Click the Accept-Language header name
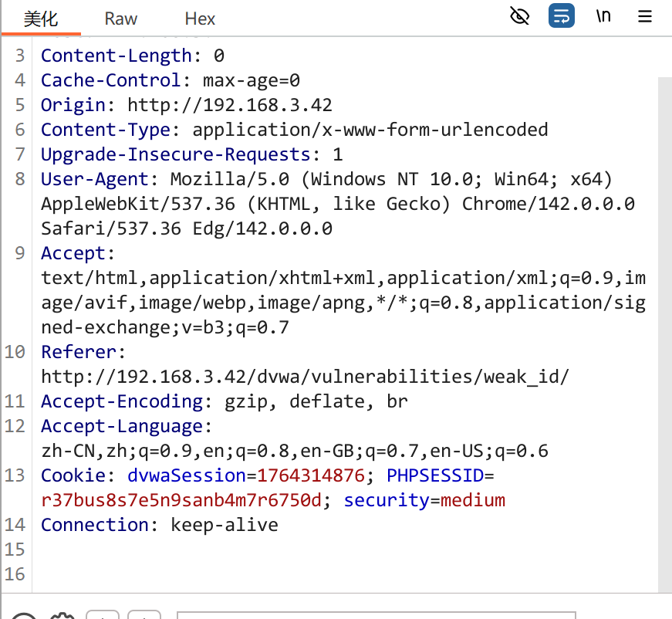Screen dimensions: 672x619 pyautogui.click(x=122, y=426)
